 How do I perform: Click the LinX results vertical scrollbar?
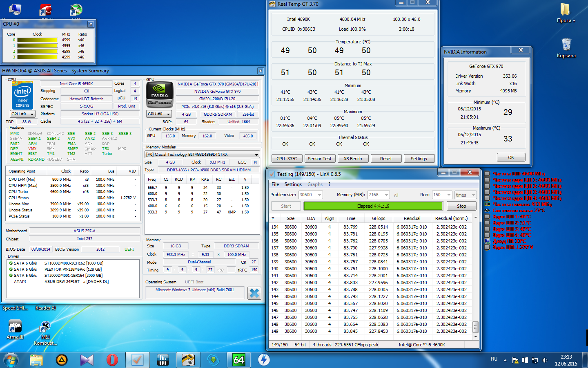(x=475, y=327)
